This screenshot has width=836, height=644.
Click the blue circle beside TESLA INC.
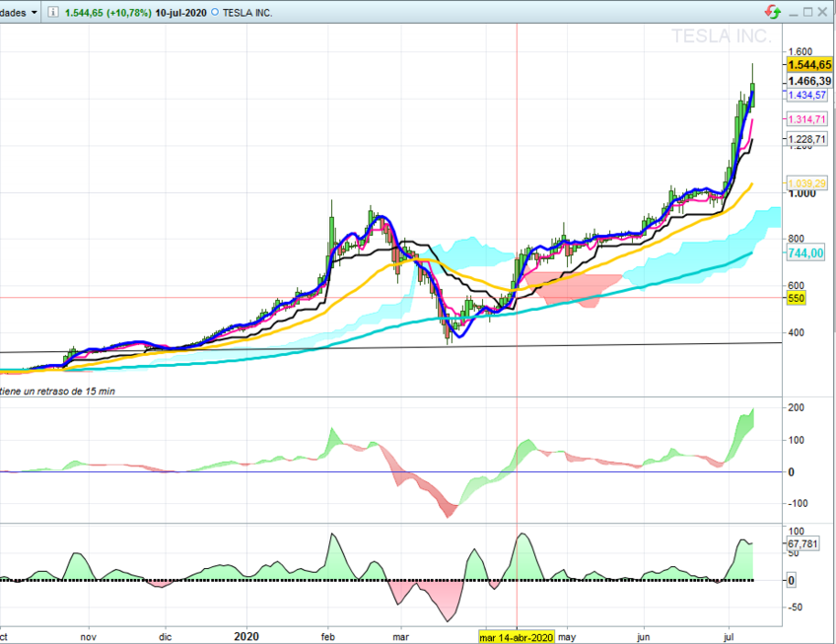(x=214, y=12)
